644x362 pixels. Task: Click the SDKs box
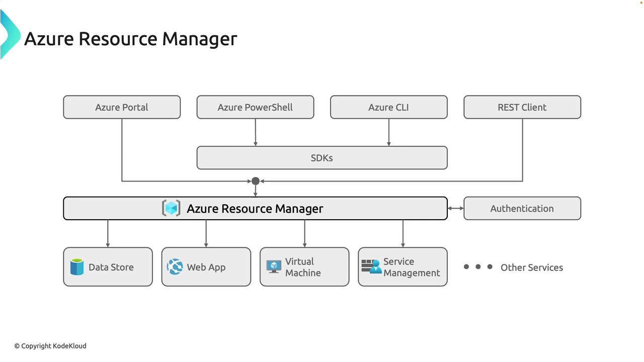[x=322, y=158]
